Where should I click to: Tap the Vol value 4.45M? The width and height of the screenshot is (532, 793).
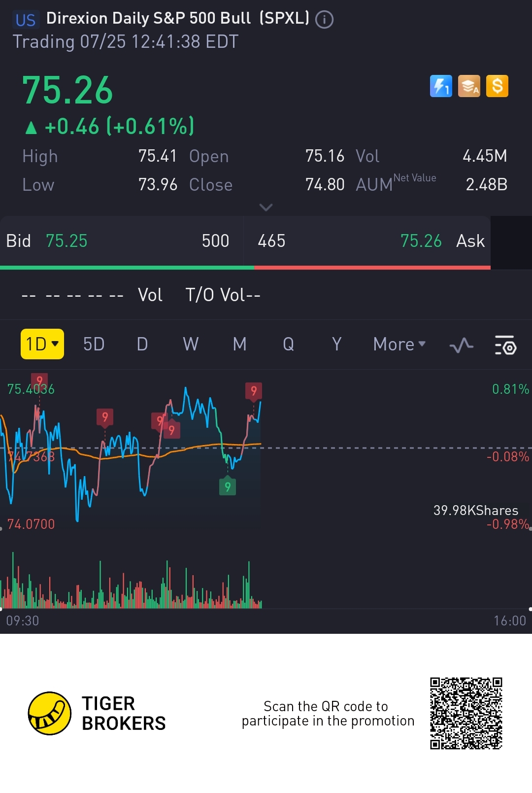[485, 156]
